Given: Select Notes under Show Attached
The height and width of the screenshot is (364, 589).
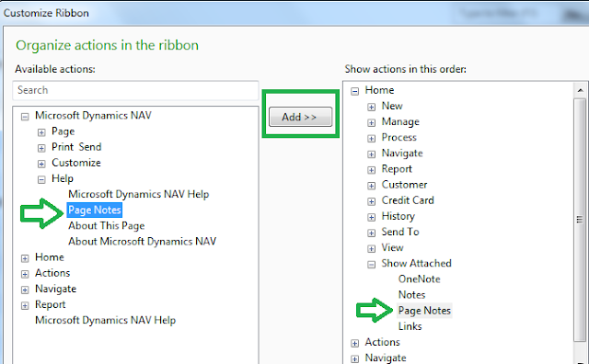Looking at the screenshot, I should 411,295.
